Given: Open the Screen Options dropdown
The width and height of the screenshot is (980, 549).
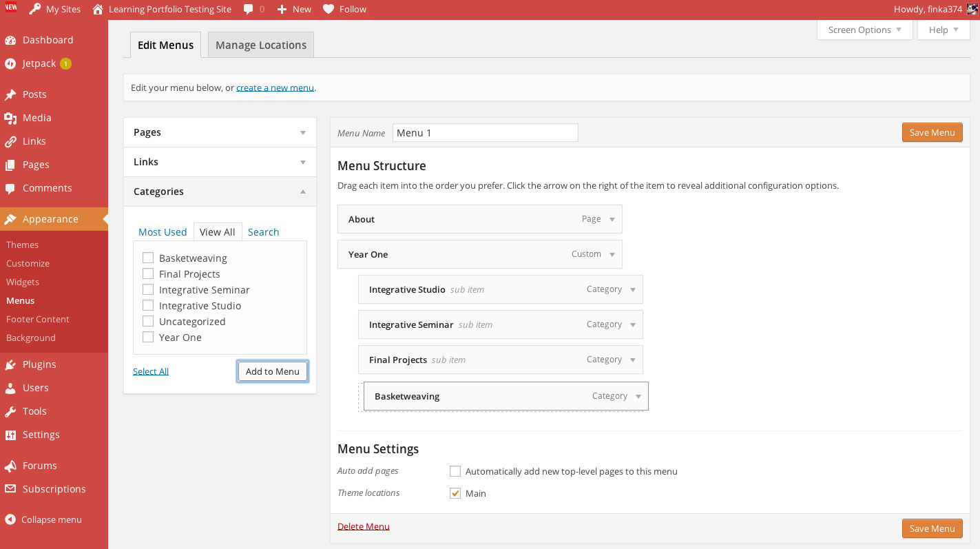Looking at the screenshot, I should (864, 30).
